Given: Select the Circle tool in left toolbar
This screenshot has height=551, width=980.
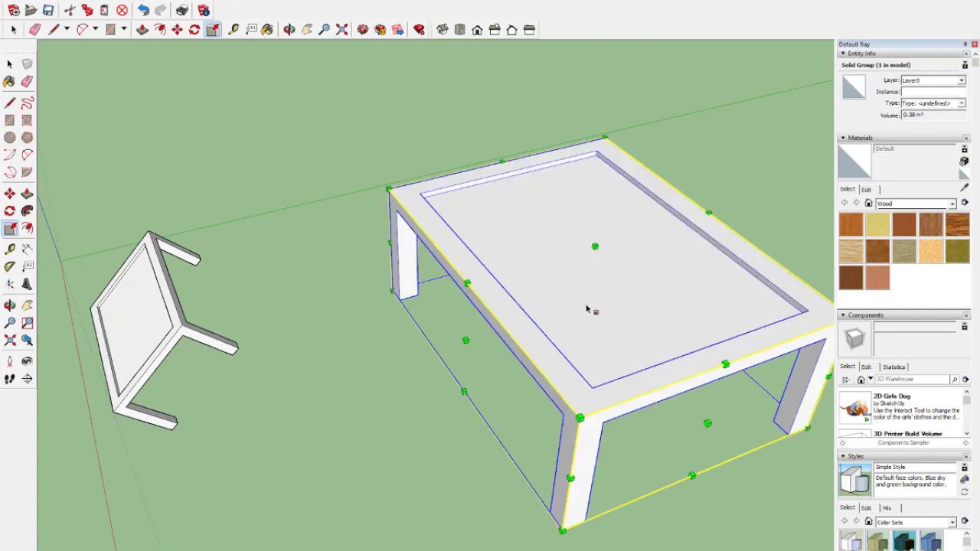Looking at the screenshot, I should coord(9,138).
